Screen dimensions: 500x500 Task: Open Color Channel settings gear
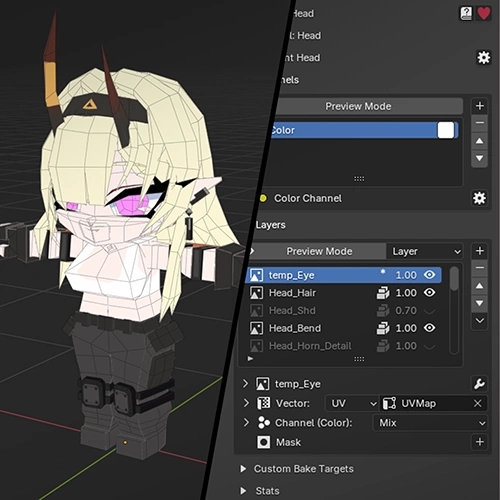coord(479,198)
